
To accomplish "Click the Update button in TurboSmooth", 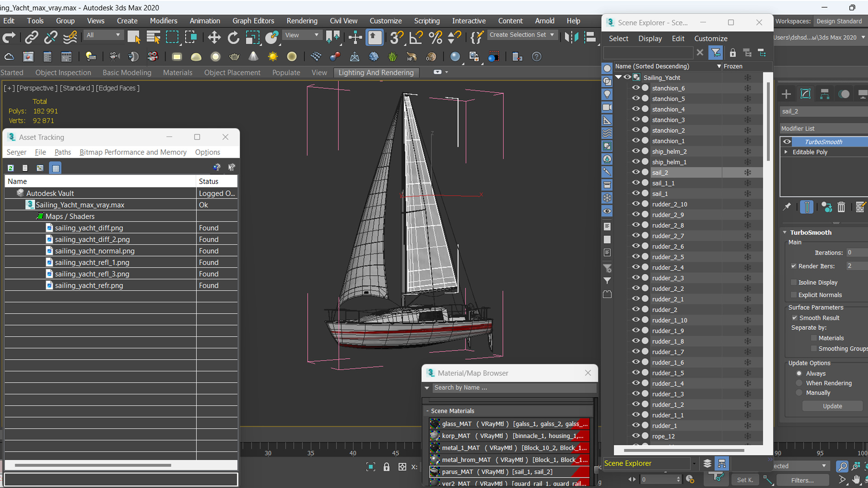I will (832, 406).
